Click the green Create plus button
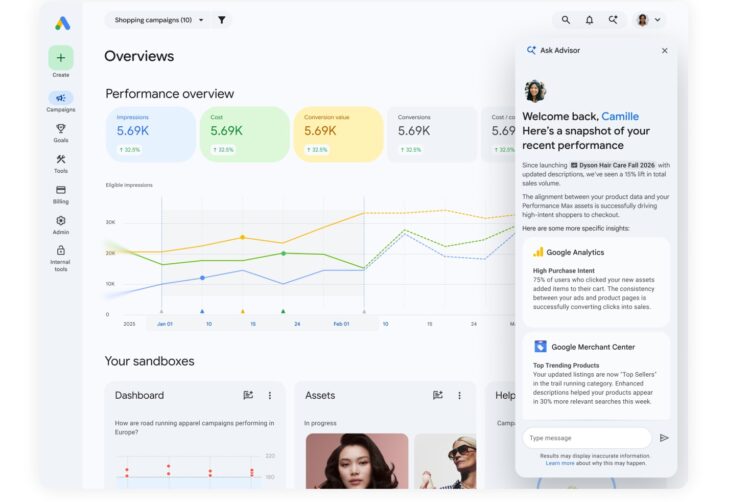 point(61,58)
